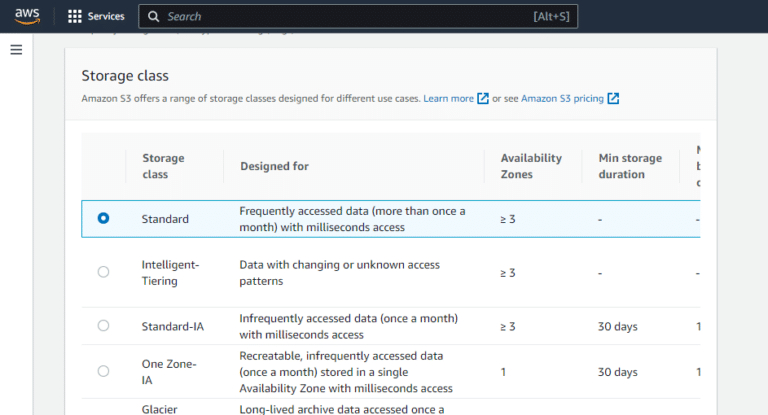Click the Learn more link
The width and height of the screenshot is (768, 415).
click(448, 98)
